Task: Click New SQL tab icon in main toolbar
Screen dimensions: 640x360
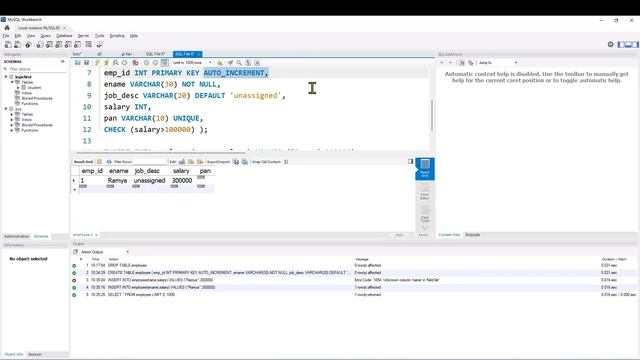Action: 8,44
